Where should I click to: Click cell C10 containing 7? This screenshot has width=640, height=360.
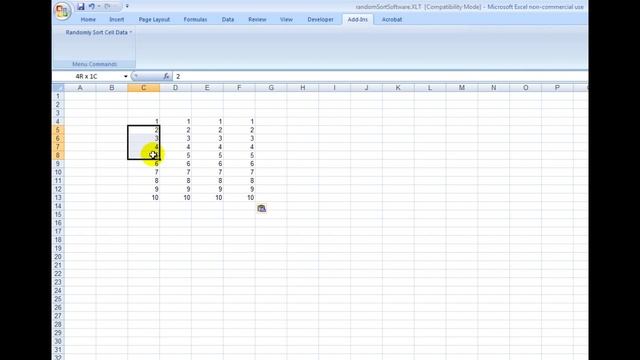[144, 172]
